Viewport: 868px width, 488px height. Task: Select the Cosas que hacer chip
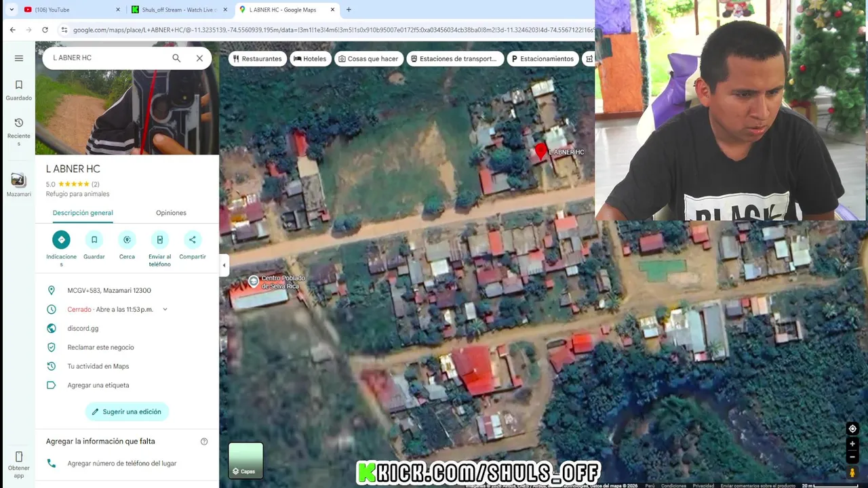click(368, 59)
